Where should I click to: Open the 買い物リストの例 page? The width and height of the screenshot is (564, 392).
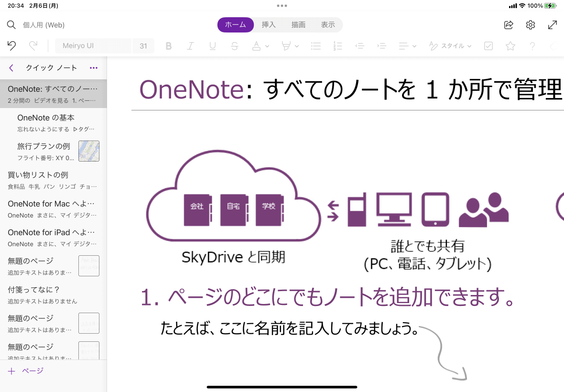point(53,180)
